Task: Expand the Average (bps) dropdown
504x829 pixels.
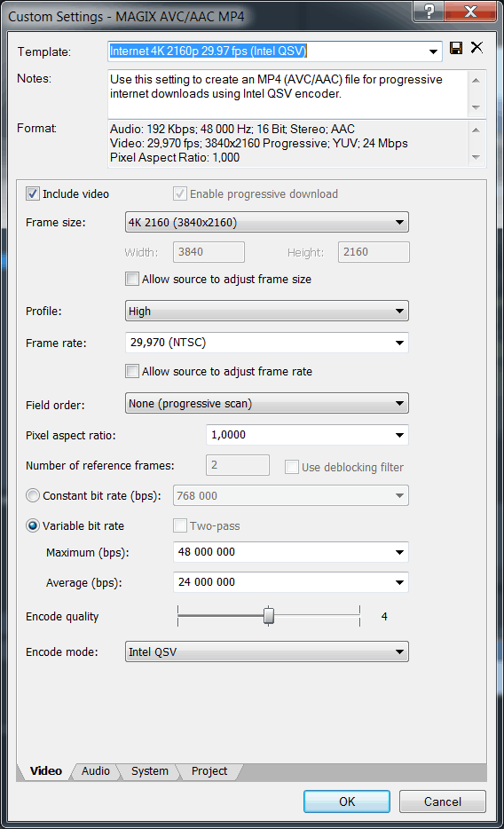Action: [399, 582]
